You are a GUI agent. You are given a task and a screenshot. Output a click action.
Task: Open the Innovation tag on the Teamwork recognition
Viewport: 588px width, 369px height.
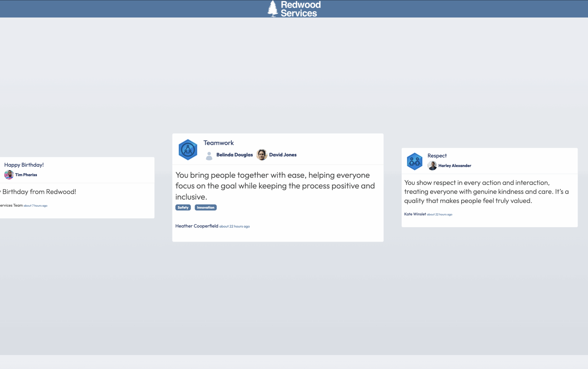[x=205, y=207]
